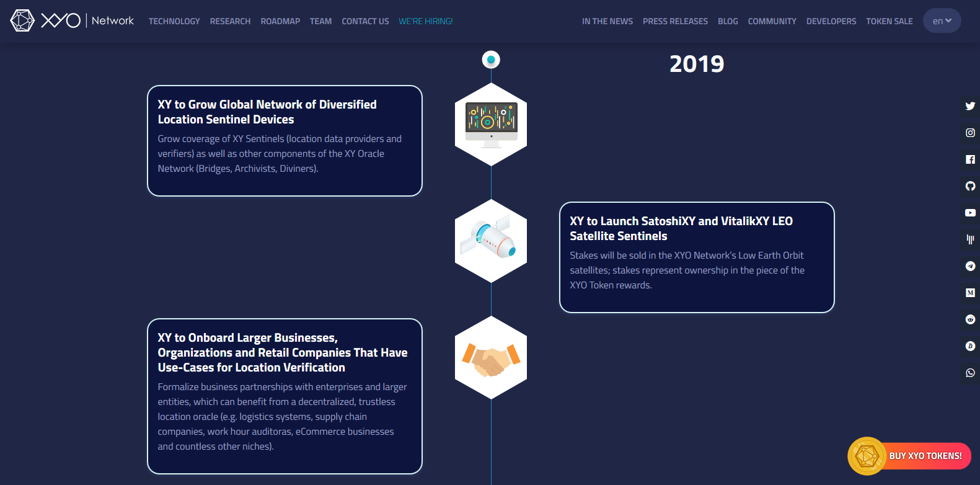Open the Blog link

(728, 21)
